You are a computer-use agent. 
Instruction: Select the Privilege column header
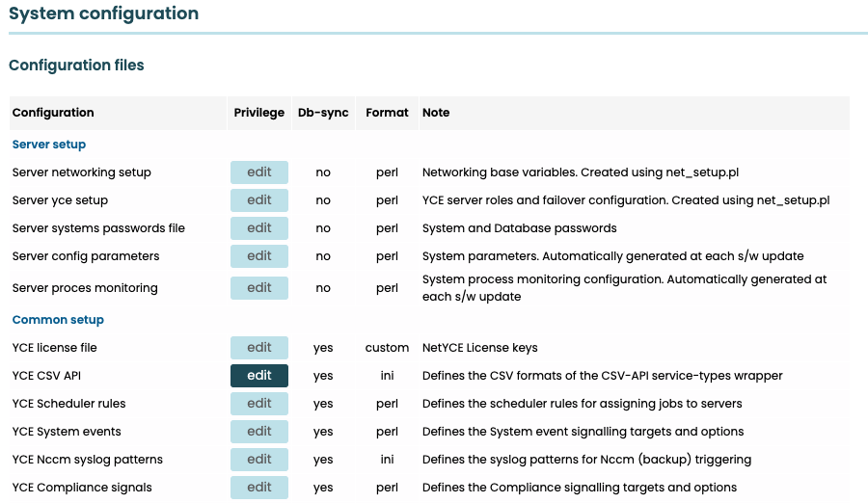pos(258,113)
